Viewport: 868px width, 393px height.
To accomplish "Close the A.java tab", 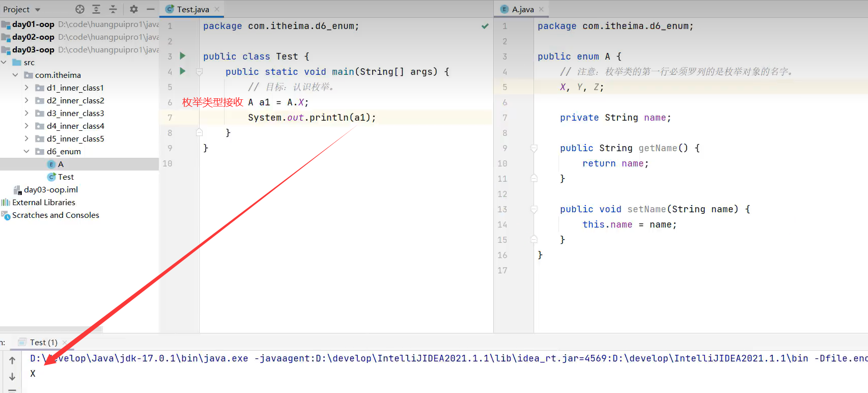I will point(541,9).
